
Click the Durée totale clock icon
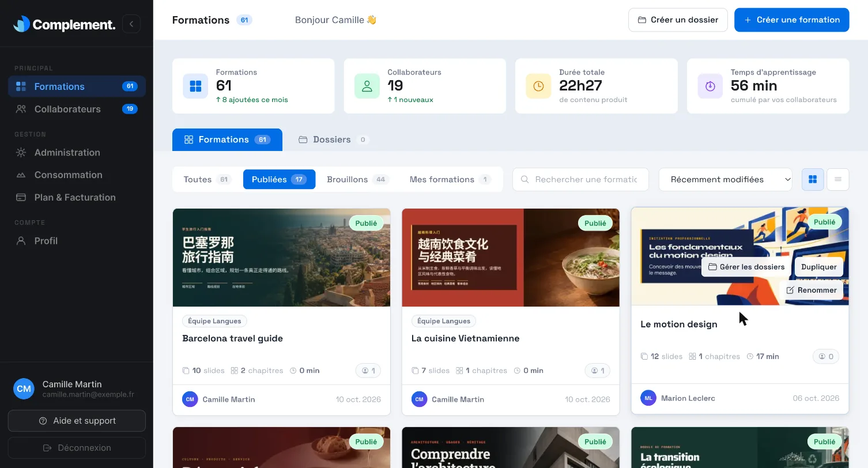click(x=538, y=86)
